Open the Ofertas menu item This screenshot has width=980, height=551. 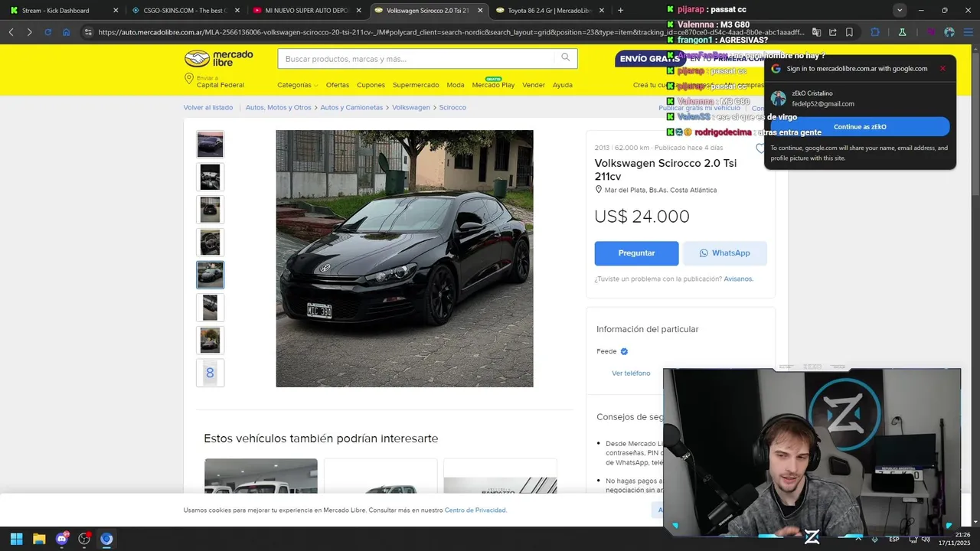pos(337,85)
